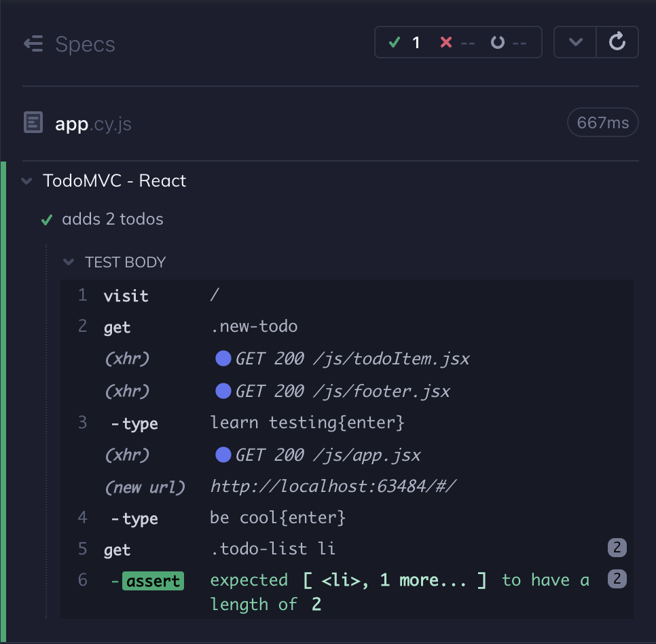Click the count badge on the assert row
The height and width of the screenshot is (644, 656).
pos(618,579)
